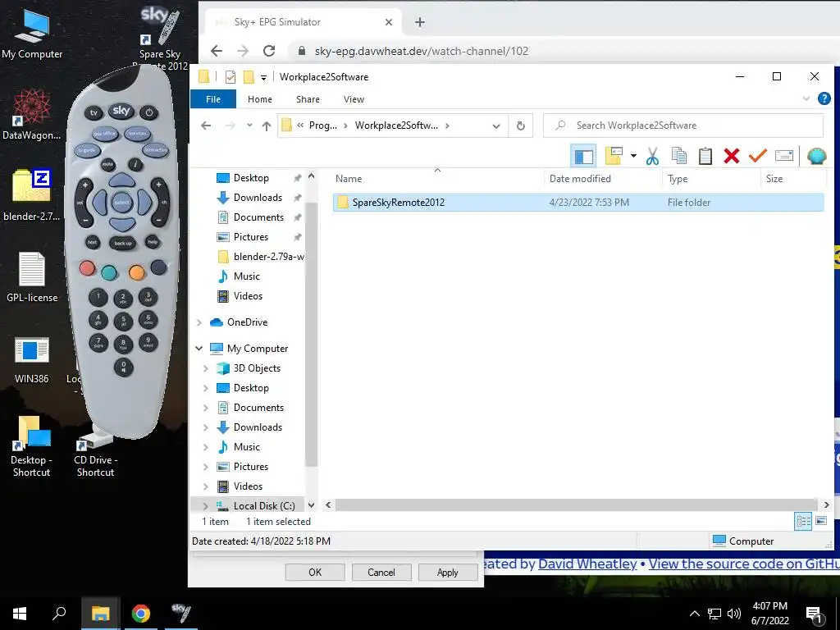840x630 pixels.
Task: Switch to the View ribbon tab
Action: (x=354, y=99)
